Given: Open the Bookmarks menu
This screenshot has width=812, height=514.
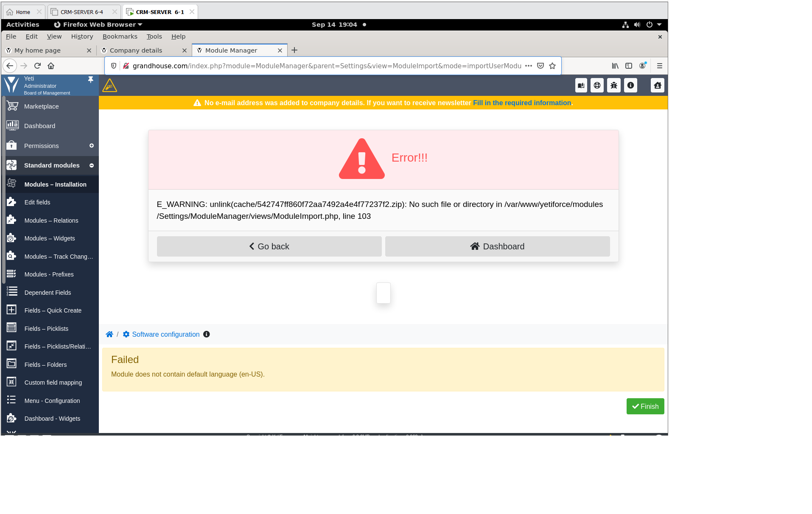Looking at the screenshot, I should (x=120, y=36).
